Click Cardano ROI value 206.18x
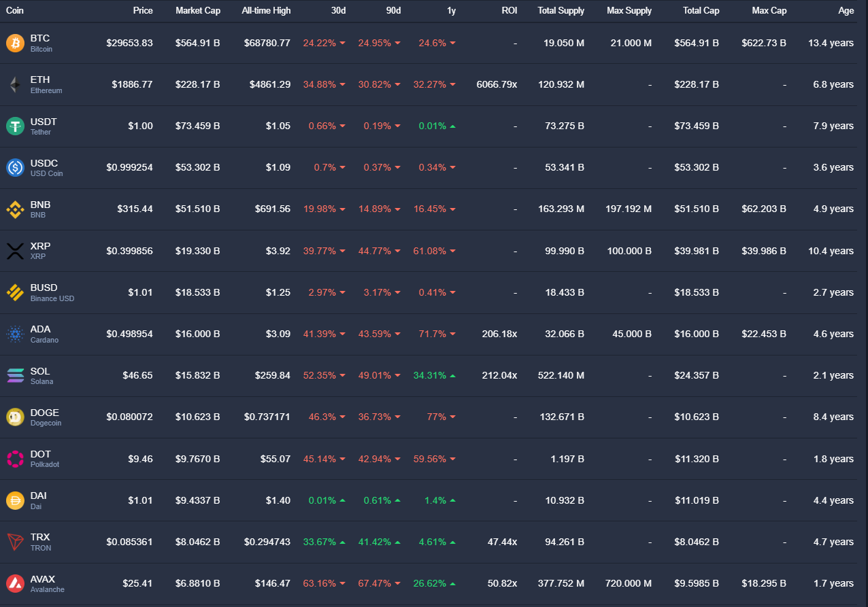The height and width of the screenshot is (607, 868). [x=500, y=334]
